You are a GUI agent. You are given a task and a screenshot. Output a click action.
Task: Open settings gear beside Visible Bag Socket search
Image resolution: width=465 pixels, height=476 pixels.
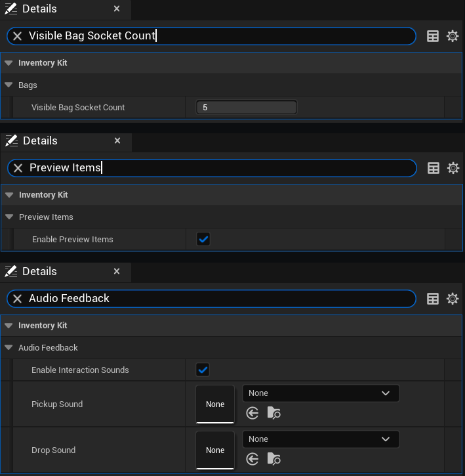point(453,36)
